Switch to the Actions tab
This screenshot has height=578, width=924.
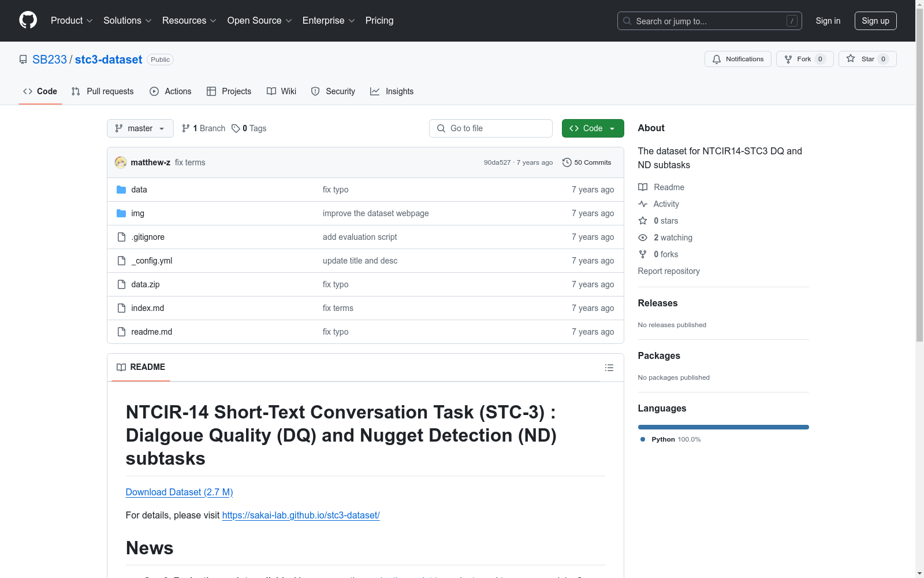pyautogui.click(x=170, y=91)
